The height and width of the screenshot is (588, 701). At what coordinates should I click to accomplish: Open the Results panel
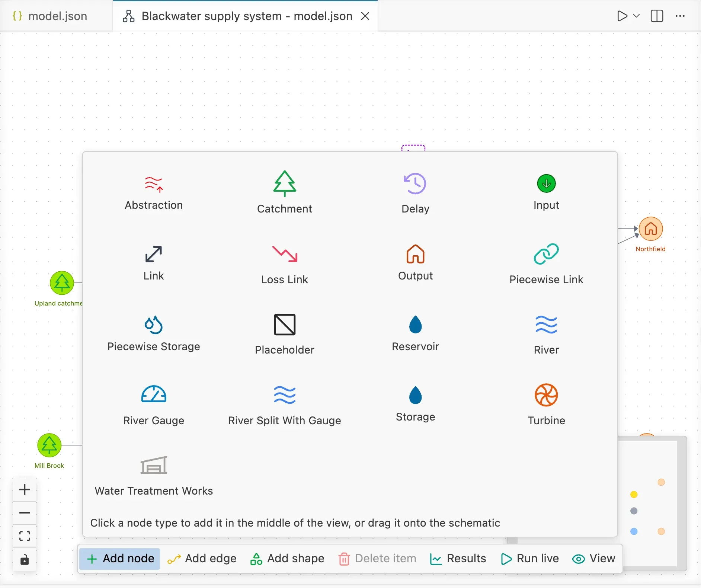pos(458,559)
